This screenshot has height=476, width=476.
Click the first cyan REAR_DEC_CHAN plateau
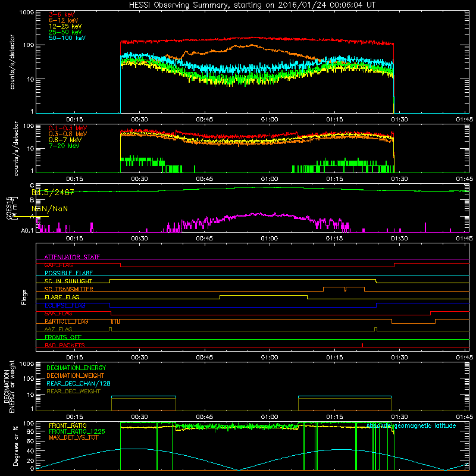pyautogui.click(x=143, y=396)
